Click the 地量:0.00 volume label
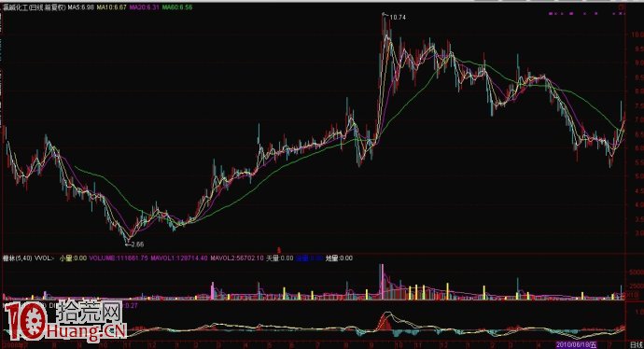Image resolution: width=644 pixels, height=349 pixels. pyautogui.click(x=339, y=258)
